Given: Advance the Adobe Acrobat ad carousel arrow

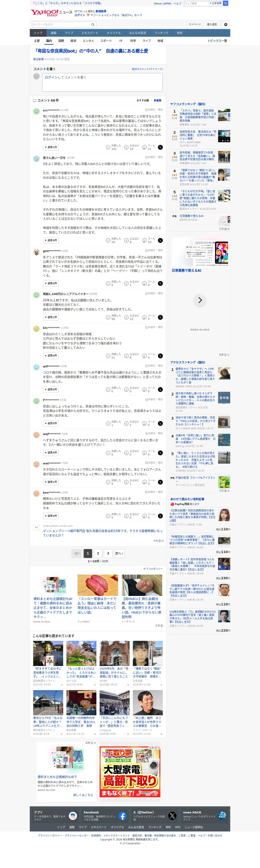Looking at the screenshot, I should click(200, 300).
